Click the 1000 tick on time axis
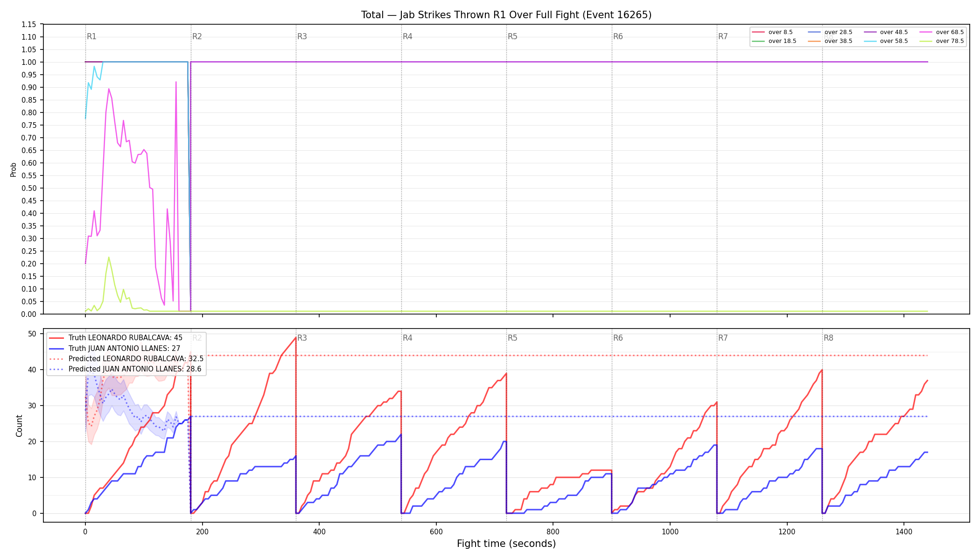This screenshot has width=980, height=560. (670, 532)
